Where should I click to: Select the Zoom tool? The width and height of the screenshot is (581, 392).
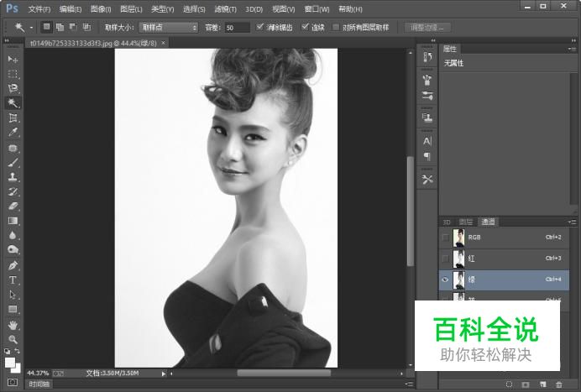coord(13,339)
